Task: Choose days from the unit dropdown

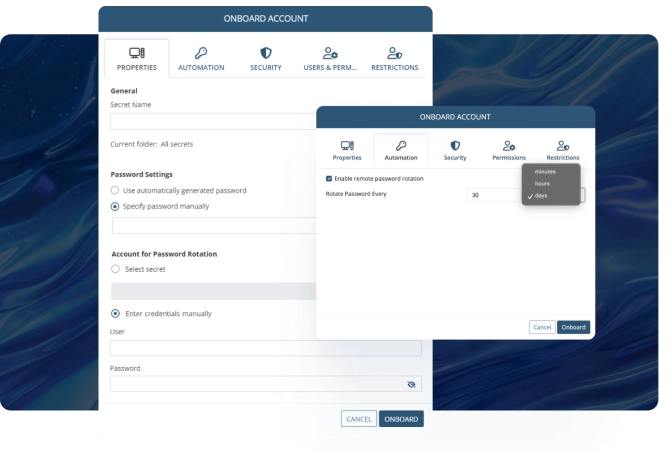Action: point(551,196)
